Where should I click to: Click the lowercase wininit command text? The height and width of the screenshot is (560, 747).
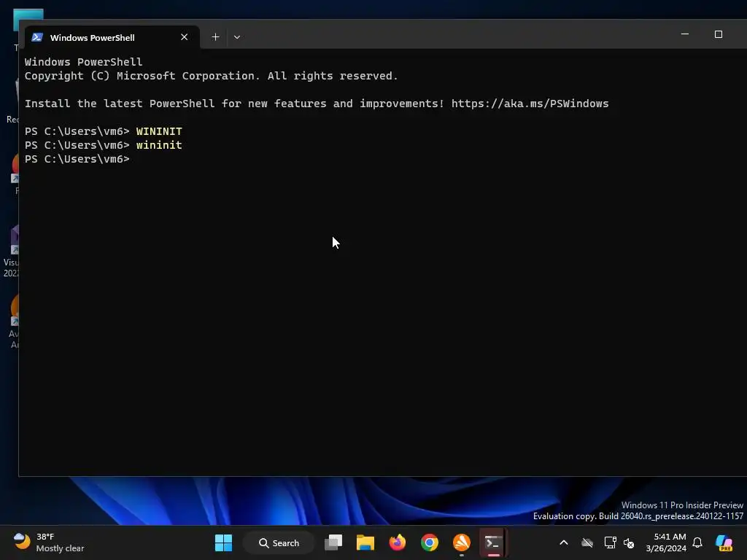pos(159,145)
